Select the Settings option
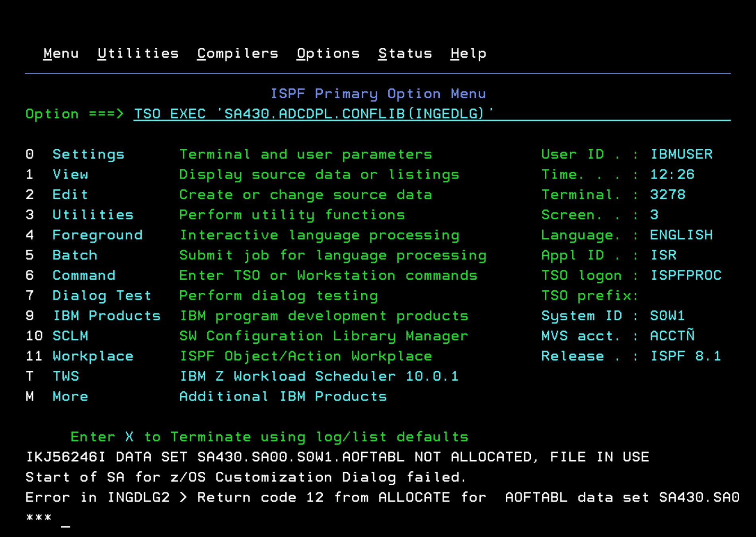The image size is (756, 537). click(x=88, y=154)
